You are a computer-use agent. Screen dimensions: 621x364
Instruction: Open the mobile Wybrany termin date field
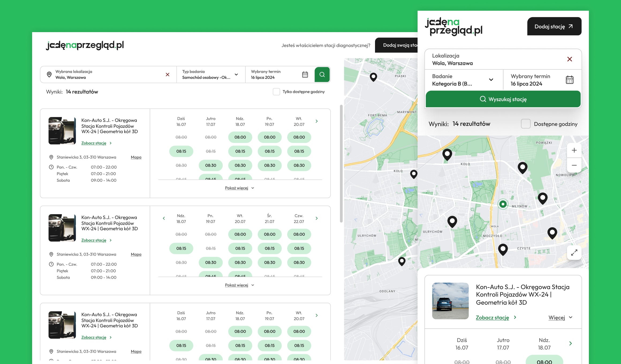pos(542,80)
